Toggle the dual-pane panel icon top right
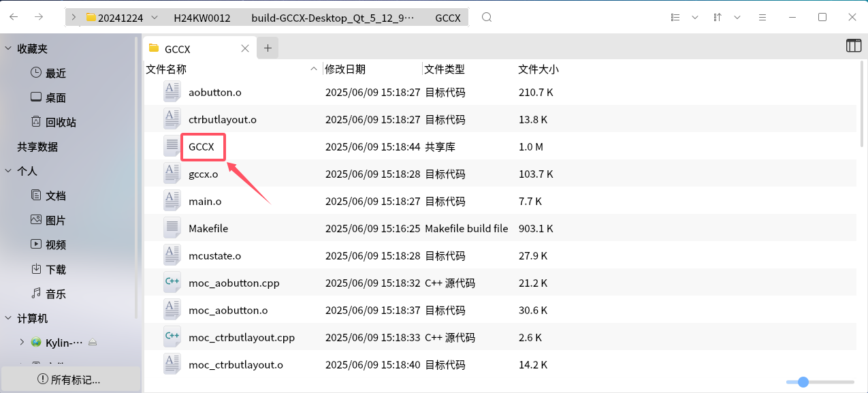 (x=853, y=46)
